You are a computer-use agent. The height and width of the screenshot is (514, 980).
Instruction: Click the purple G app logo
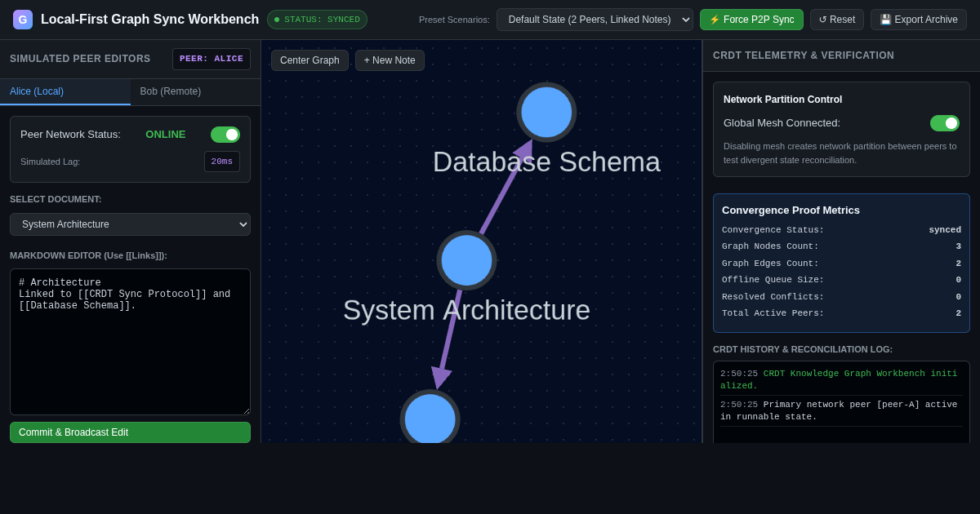click(23, 20)
